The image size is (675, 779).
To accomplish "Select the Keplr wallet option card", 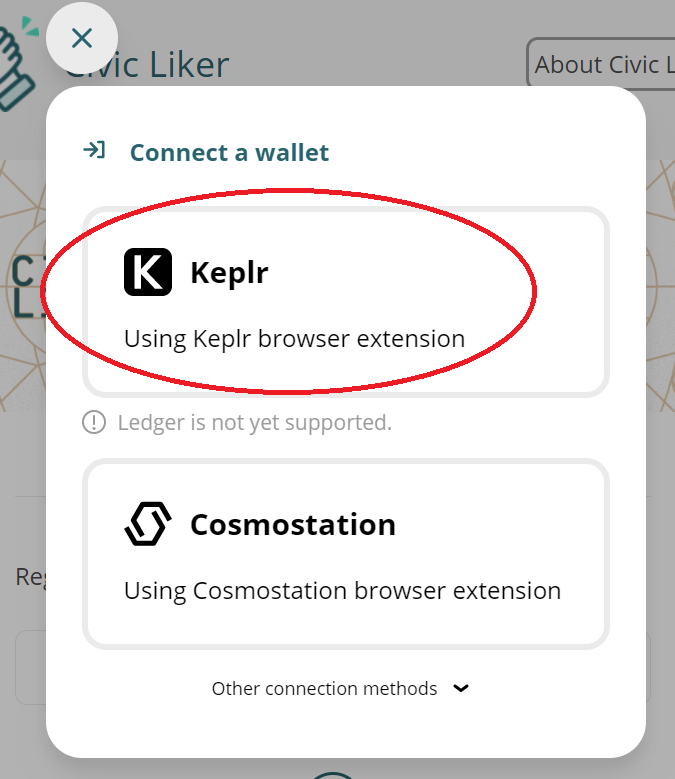I will tap(346, 302).
